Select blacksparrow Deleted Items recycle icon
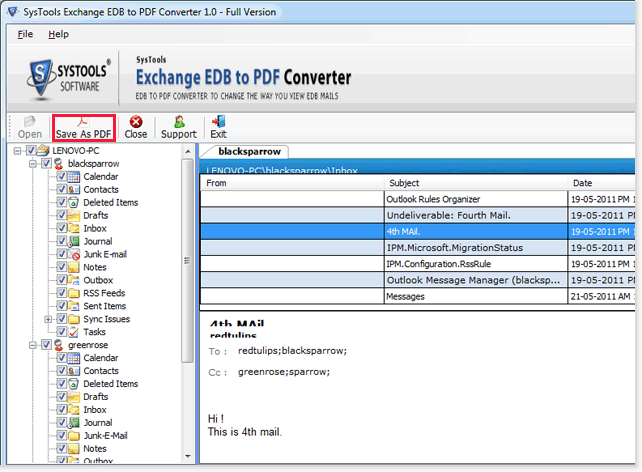 [74, 203]
